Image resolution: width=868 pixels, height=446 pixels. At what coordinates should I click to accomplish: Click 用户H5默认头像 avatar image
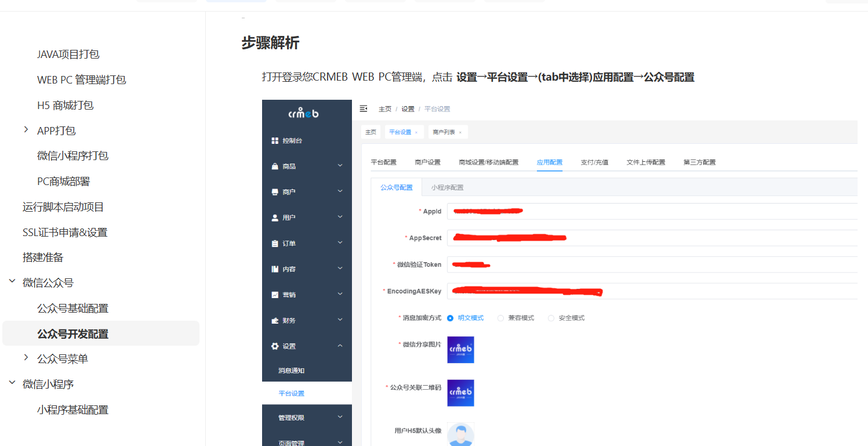pyautogui.click(x=460, y=434)
